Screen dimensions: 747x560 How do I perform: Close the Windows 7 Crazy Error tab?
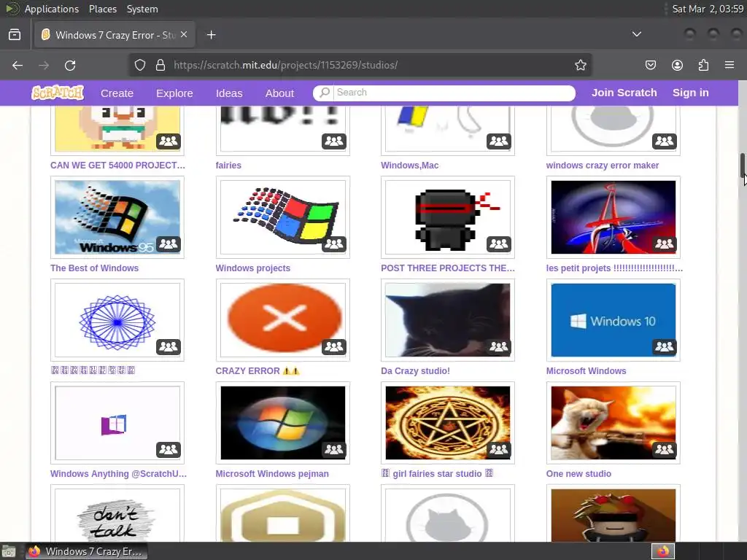tap(184, 35)
